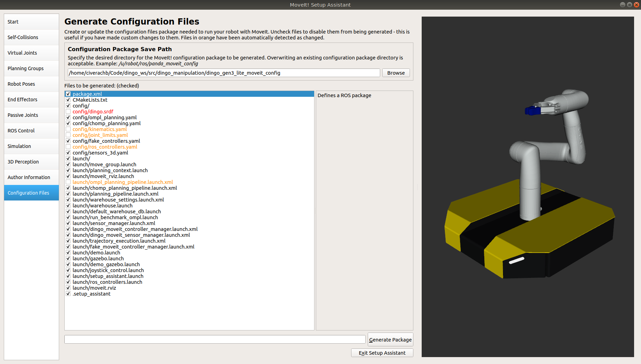
Task: Open Author Information section
Action: [x=31, y=177]
